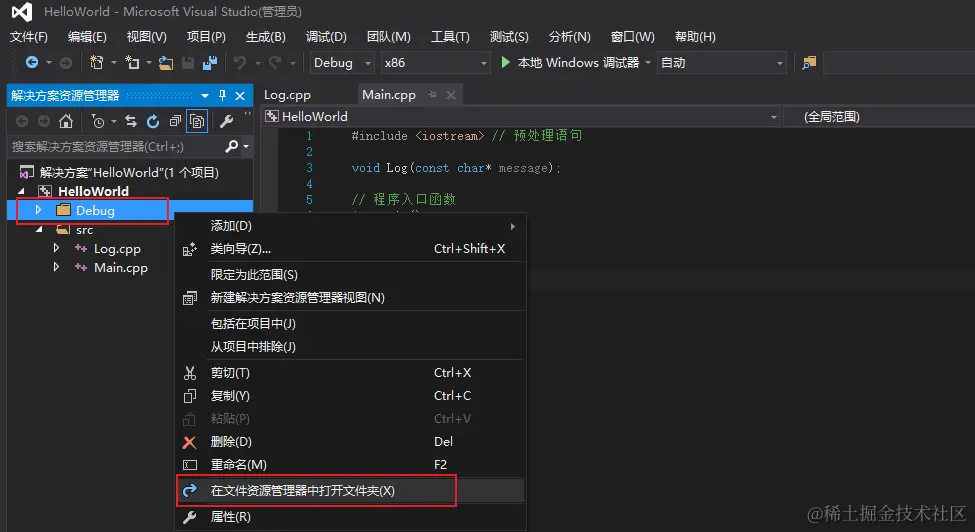Click 本地 Windows 调试器 button

pos(570,63)
